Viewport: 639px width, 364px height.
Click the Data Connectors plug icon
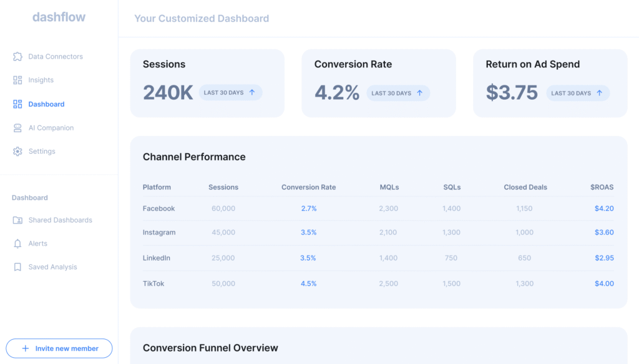pos(17,56)
